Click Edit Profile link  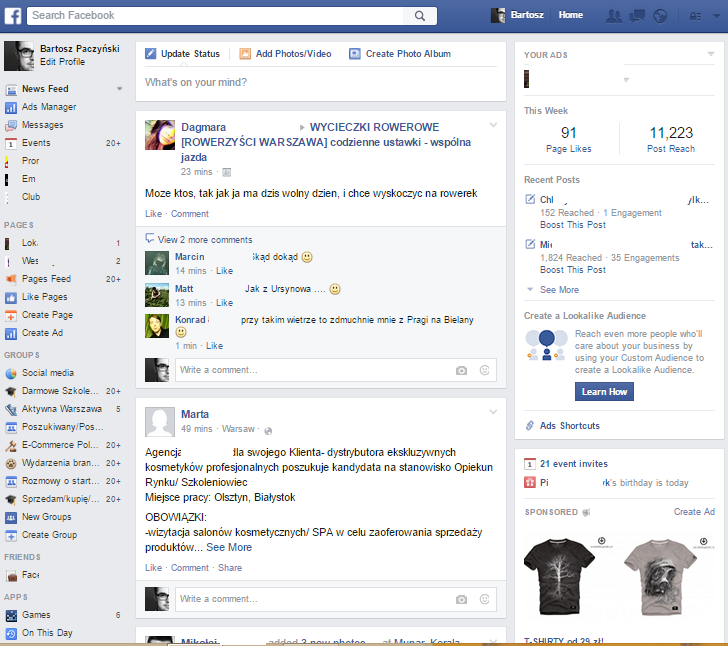(x=62, y=62)
